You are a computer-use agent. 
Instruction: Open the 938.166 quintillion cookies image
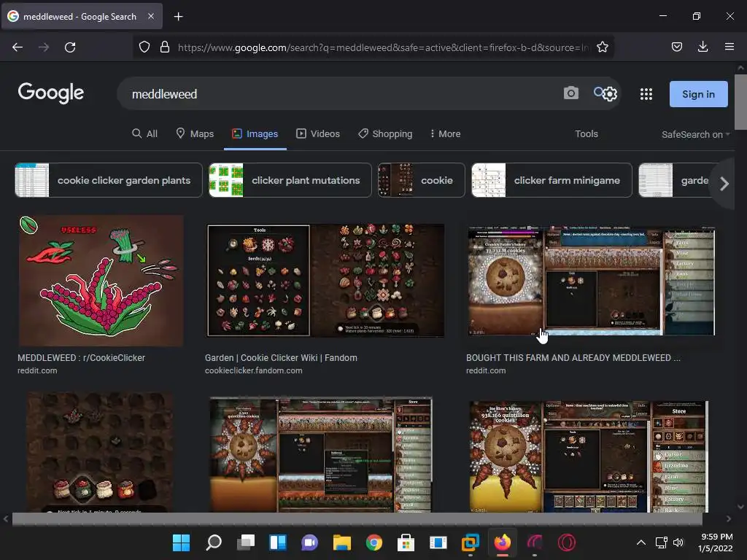pyautogui.click(x=589, y=456)
